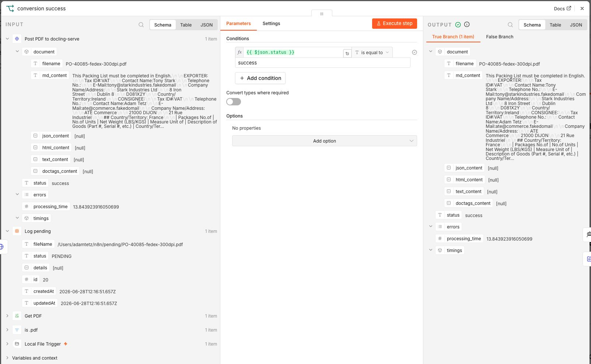
Task: Collapse the errors node in OUTPUT
Action: click(x=431, y=227)
